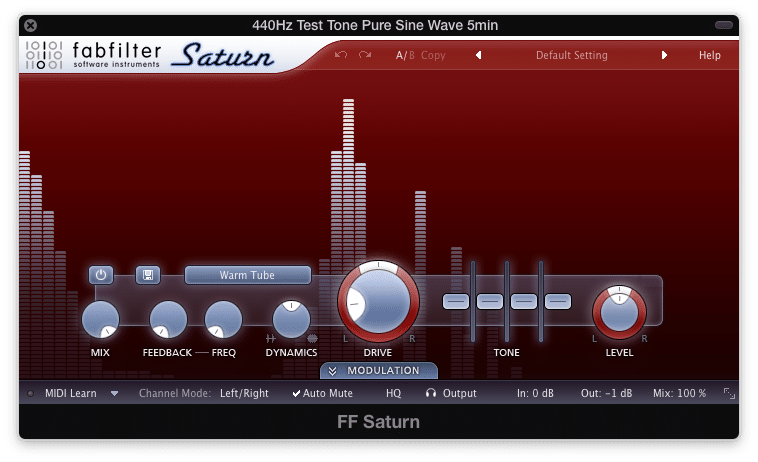
Task: Open the MIDI Learn dropdown arrow
Action: tap(115, 393)
